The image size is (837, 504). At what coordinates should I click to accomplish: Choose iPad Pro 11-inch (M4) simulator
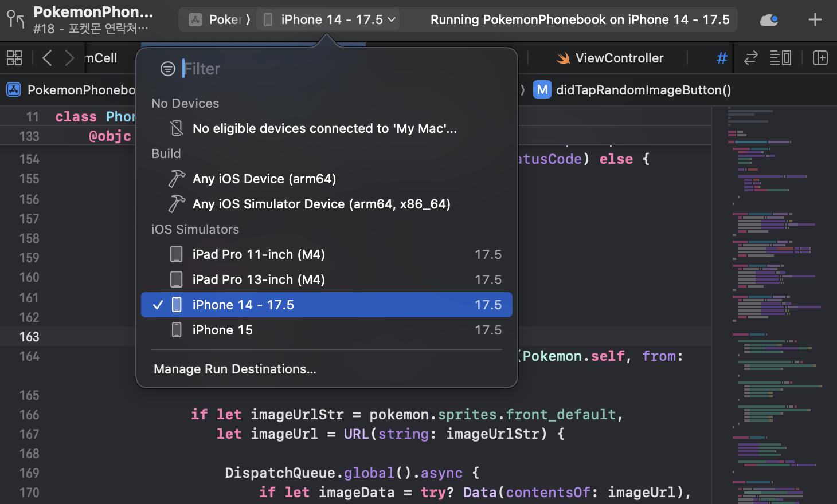tap(327, 254)
